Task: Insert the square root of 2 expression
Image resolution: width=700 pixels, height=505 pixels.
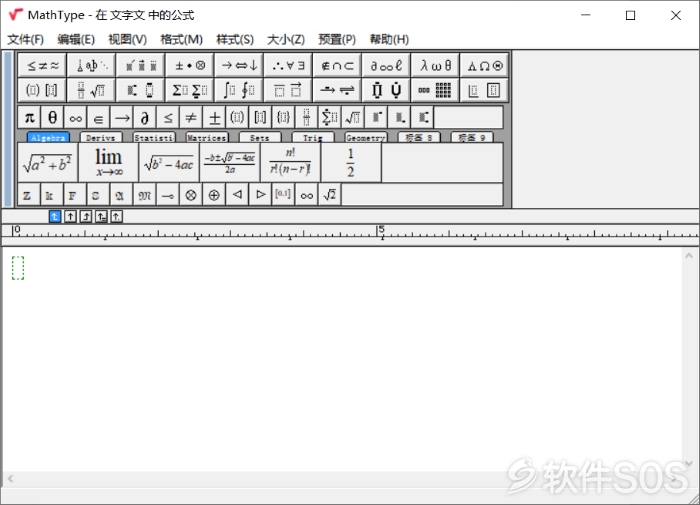Action: point(330,195)
